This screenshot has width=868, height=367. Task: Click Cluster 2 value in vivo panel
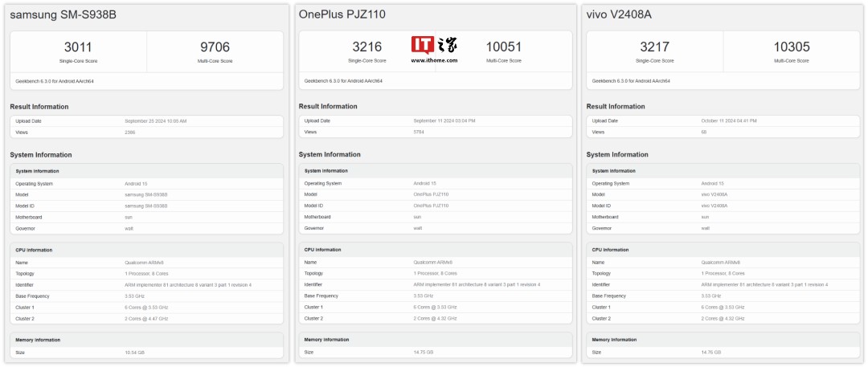coord(723,318)
